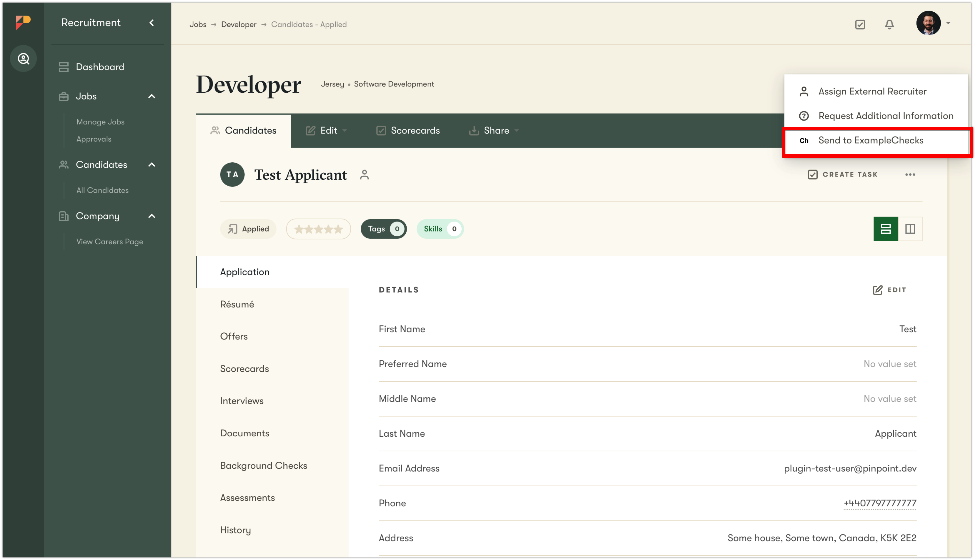Screen dimensions: 977x560
Task: Click the Pinpoint logo icon
Action: pyautogui.click(x=23, y=22)
